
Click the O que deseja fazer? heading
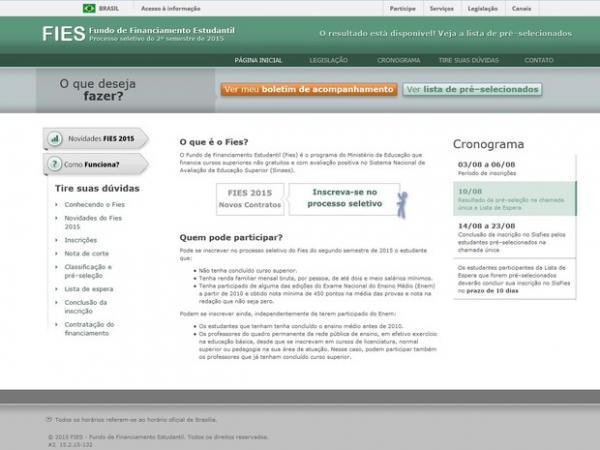98,90
